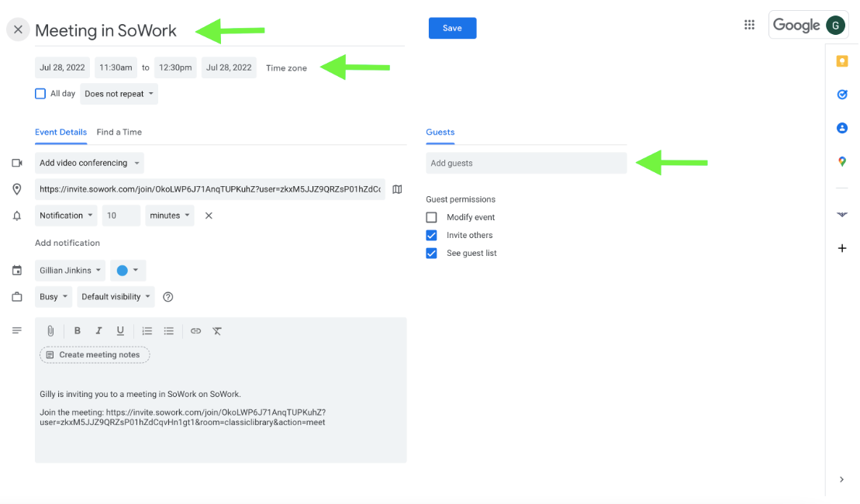Screen dimensions: 860x504
Task: Open the start time 11:30am picker
Action: [116, 67]
